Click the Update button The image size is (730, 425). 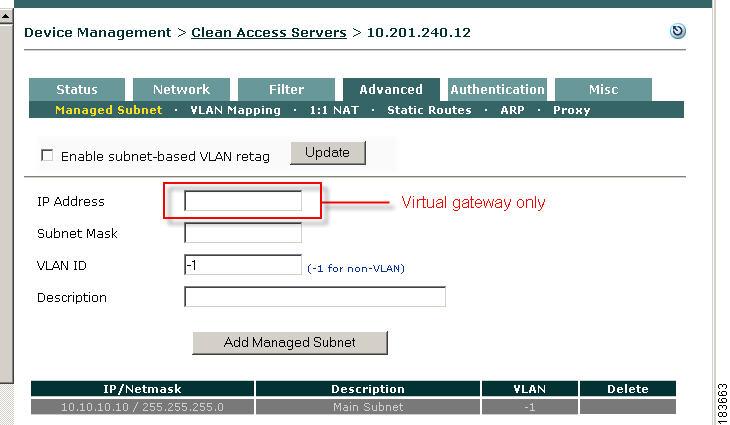coord(328,153)
